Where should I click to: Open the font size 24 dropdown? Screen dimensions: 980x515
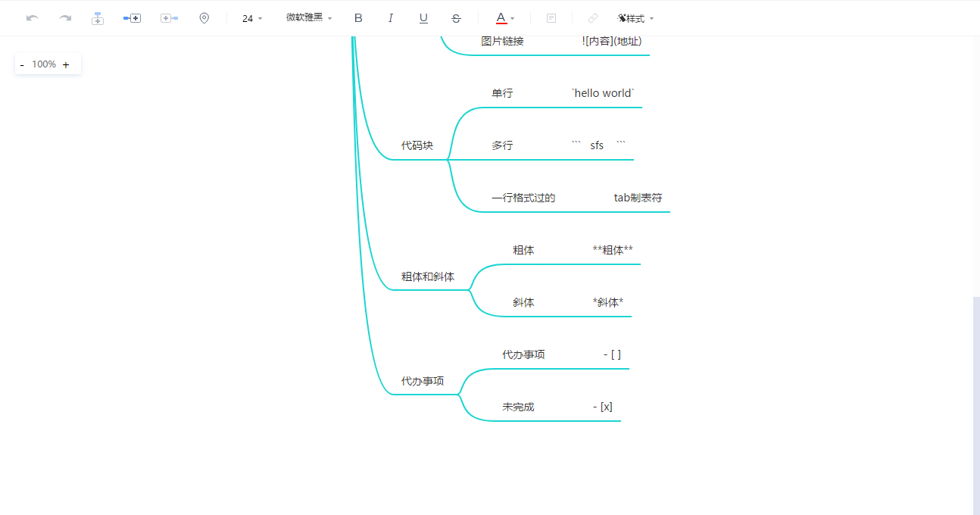click(x=252, y=18)
